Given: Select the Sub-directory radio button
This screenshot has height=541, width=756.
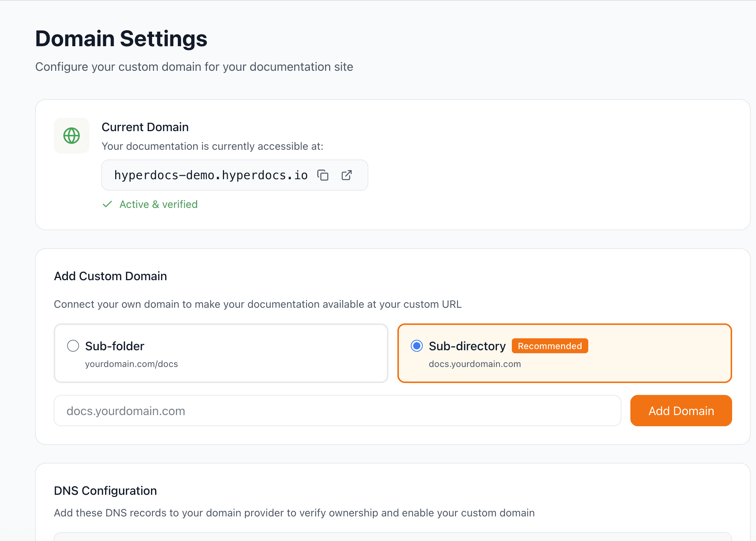Looking at the screenshot, I should (x=417, y=346).
